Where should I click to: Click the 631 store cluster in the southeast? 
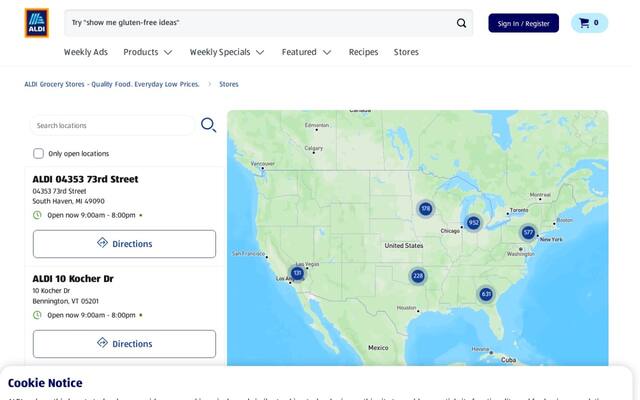(x=486, y=294)
